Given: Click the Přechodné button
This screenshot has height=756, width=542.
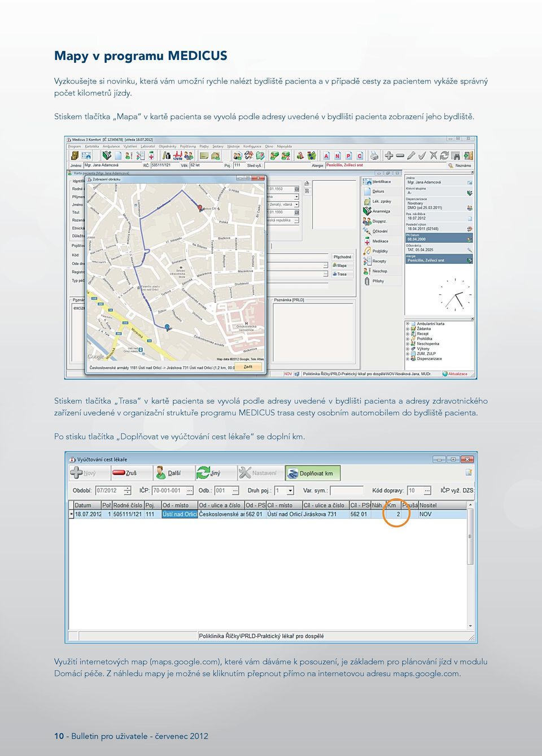Looking at the screenshot, I should pyautogui.click(x=342, y=257).
